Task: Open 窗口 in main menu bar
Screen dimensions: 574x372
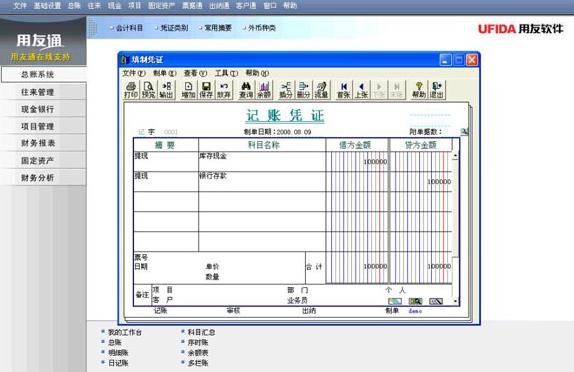Action: (x=270, y=5)
